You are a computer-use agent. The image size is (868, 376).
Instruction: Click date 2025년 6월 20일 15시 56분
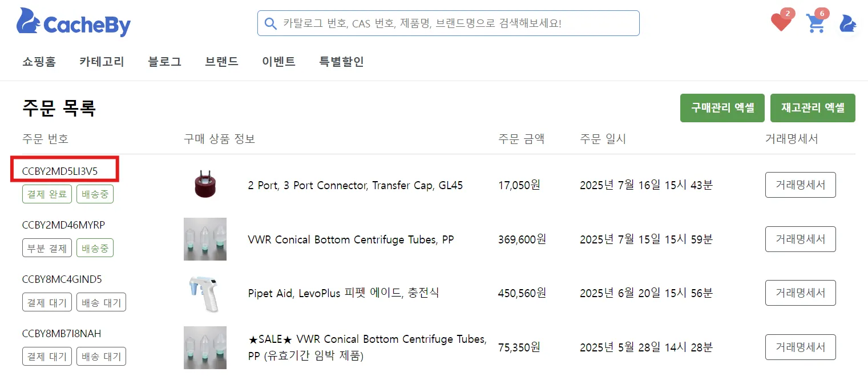click(x=646, y=293)
